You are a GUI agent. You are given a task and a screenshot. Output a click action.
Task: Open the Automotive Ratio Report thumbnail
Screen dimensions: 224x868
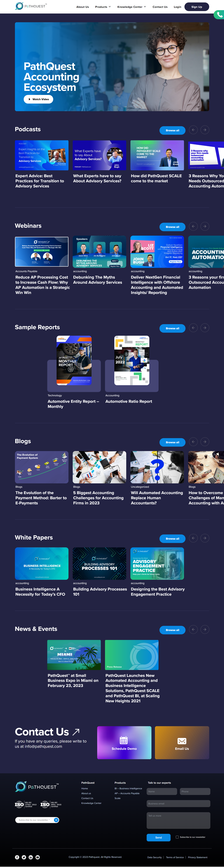132,361
